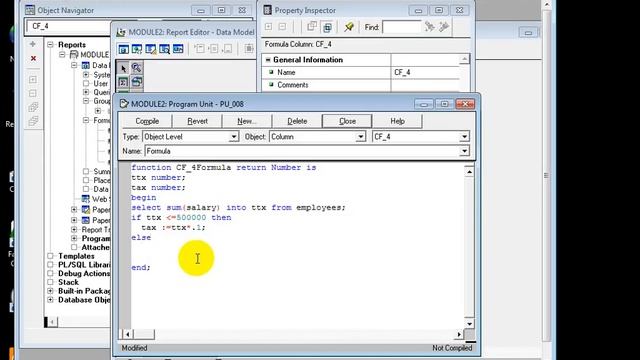Expand the Built-in Packages node
The image size is (640, 360).
click(x=50, y=291)
